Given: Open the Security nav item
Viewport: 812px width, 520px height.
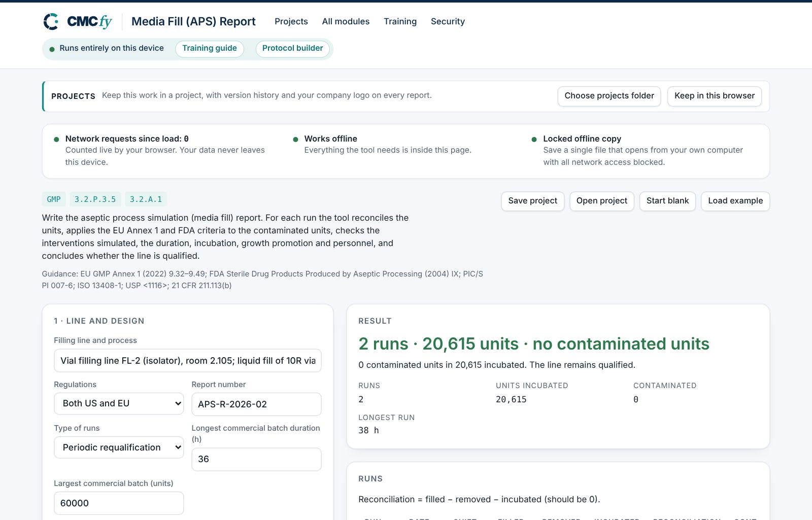Looking at the screenshot, I should 448,21.
